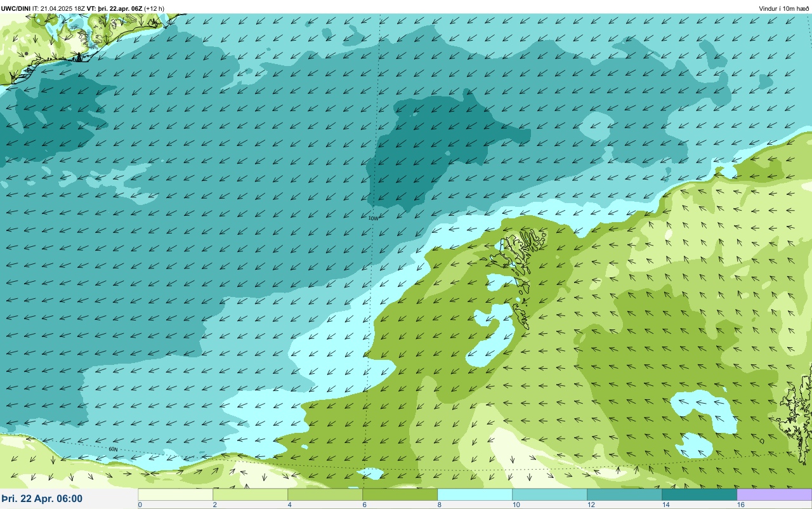Click the dark teal 14–16 legend swatch
The width and height of the screenshot is (812, 509).
(700, 494)
